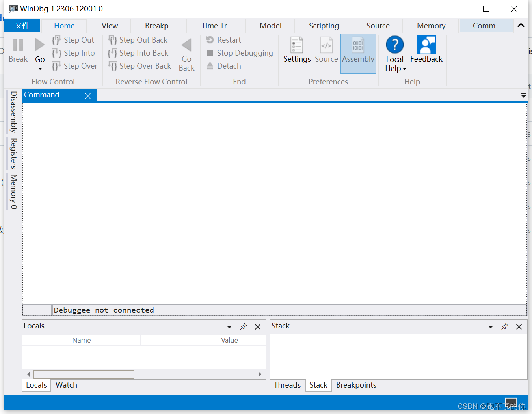Switch to the Stack bottom tab
532x414 pixels.
pos(318,385)
